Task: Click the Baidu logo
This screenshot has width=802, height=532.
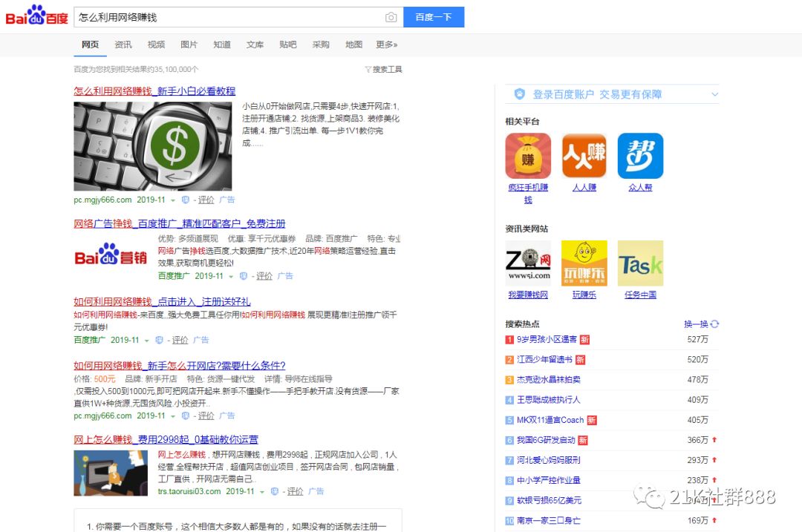Action: pos(36,16)
